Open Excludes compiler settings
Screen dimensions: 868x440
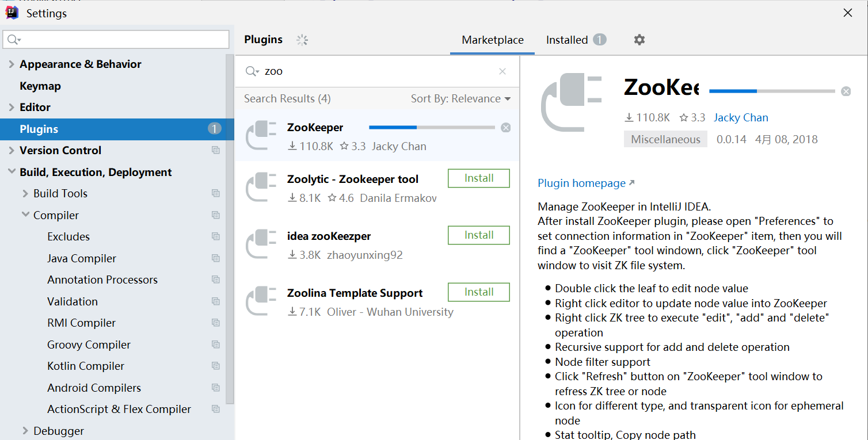[x=68, y=236]
